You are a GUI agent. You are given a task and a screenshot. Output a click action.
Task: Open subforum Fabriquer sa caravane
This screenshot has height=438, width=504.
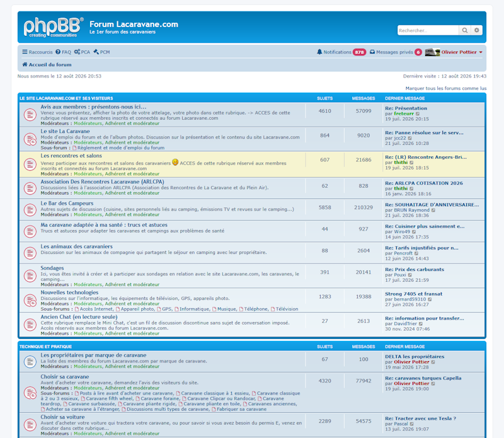(241, 409)
